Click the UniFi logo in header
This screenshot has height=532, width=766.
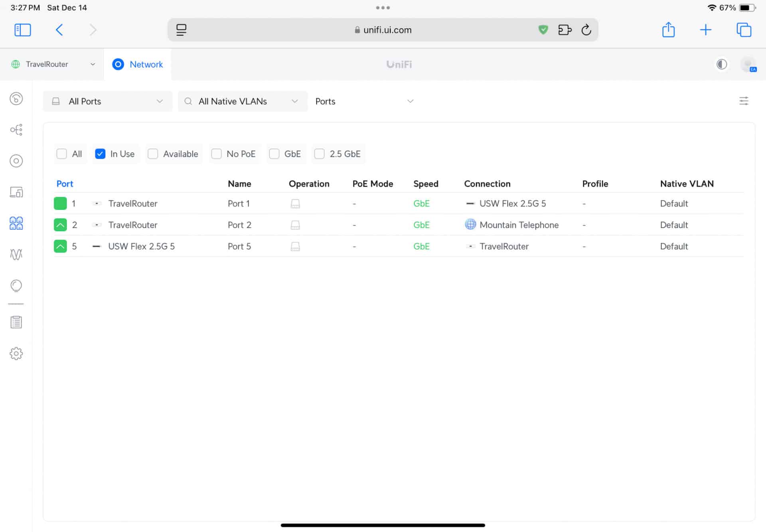coord(399,64)
